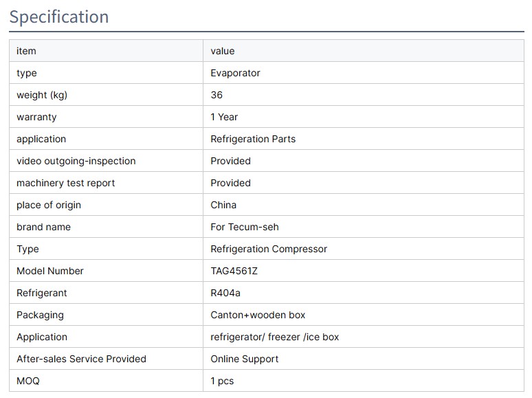
Task: Click the 'video outgoing-inspection' label
Action: tap(76, 161)
